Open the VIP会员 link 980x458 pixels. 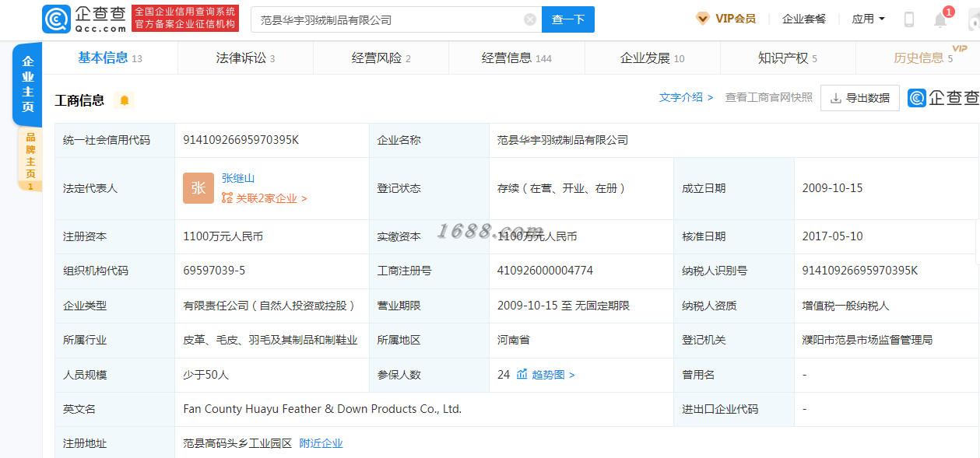pos(736,19)
